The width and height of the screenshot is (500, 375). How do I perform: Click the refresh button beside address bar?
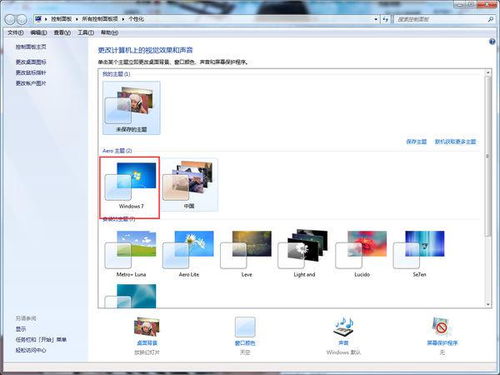pos(386,19)
